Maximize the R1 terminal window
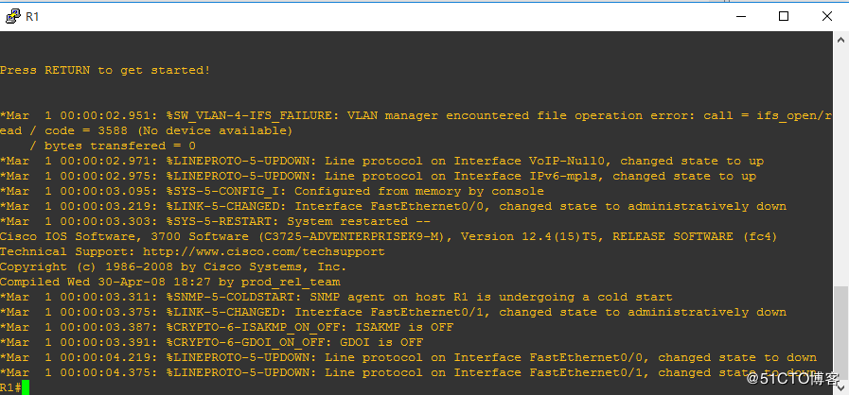Viewport: 849px width, 395px height. (x=783, y=16)
